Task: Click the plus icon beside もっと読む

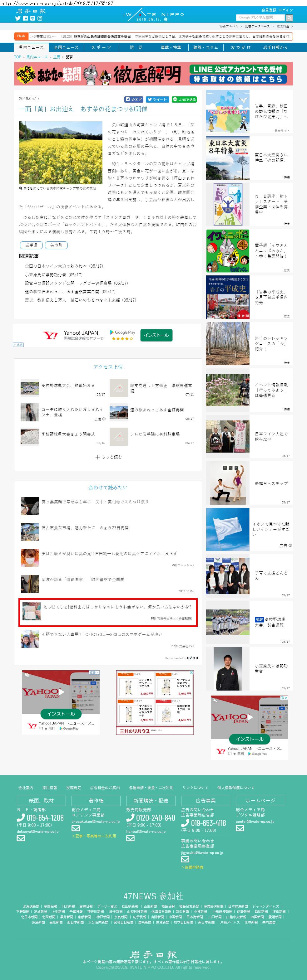Action: (x=97, y=457)
